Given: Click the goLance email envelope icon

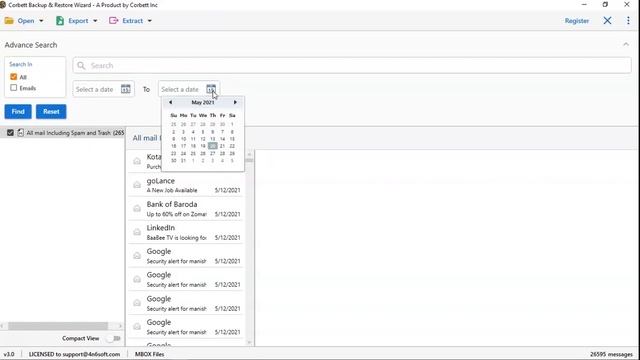Looking at the screenshot, I should pyautogui.click(x=137, y=185).
